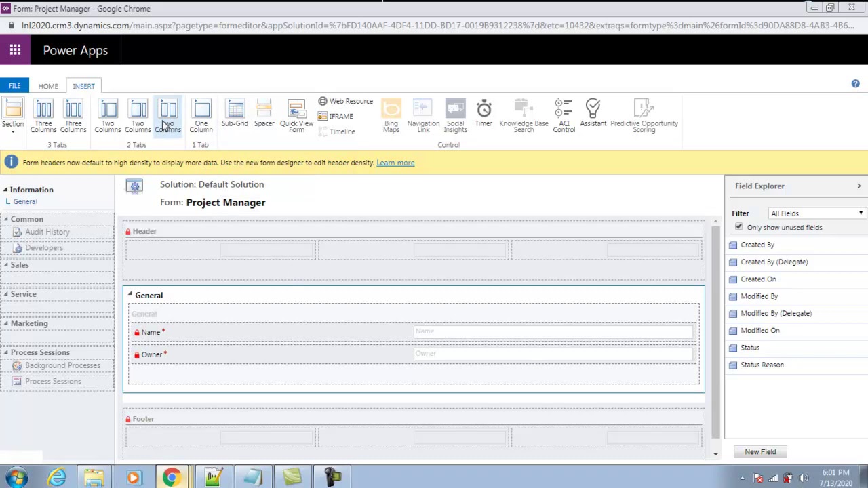Select Background Processes navigation item
Screen dimensions: 868x488
pos(62,365)
